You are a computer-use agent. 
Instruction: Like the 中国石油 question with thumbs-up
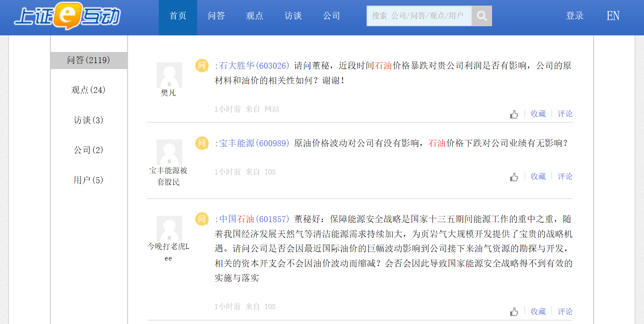514,312
